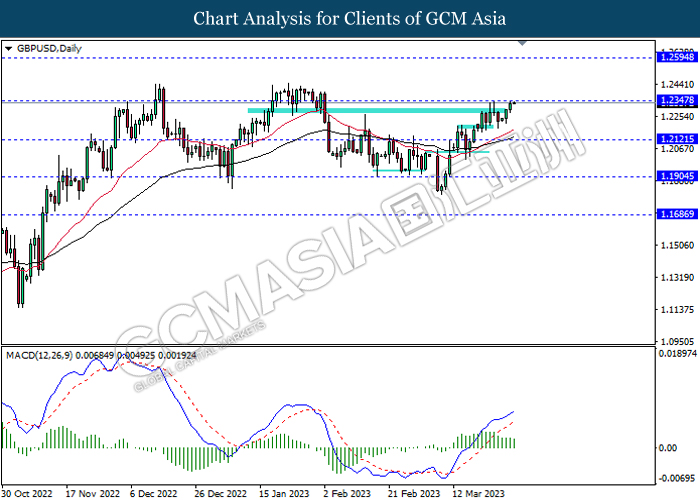Click the 15 Jan 2023 date label
Screen dimensions: 700x500
click(x=284, y=494)
